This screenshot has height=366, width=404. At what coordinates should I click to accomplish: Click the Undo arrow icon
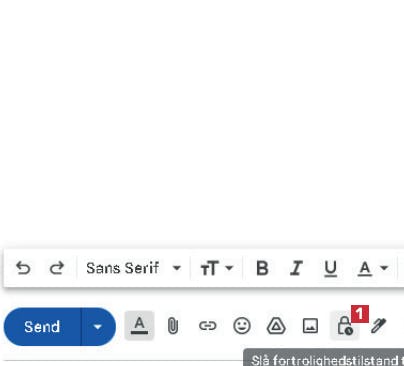[23, 268]
